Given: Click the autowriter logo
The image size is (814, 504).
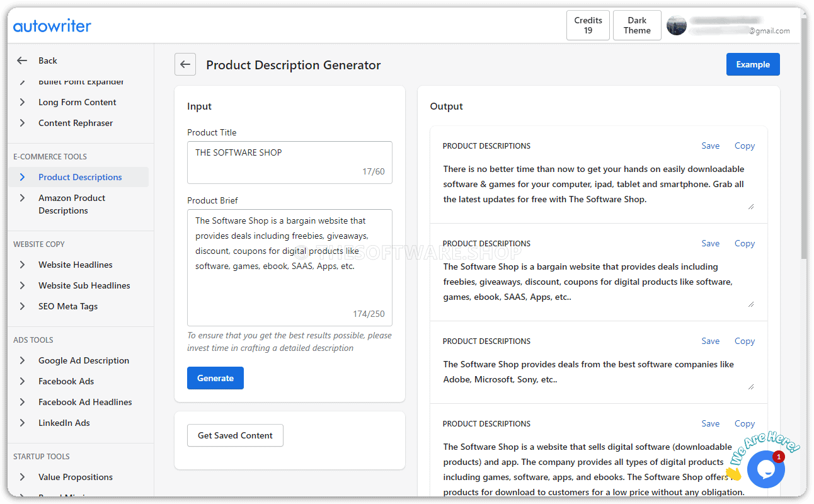Looking at the screenshot, I should click(x=52, y=26).
